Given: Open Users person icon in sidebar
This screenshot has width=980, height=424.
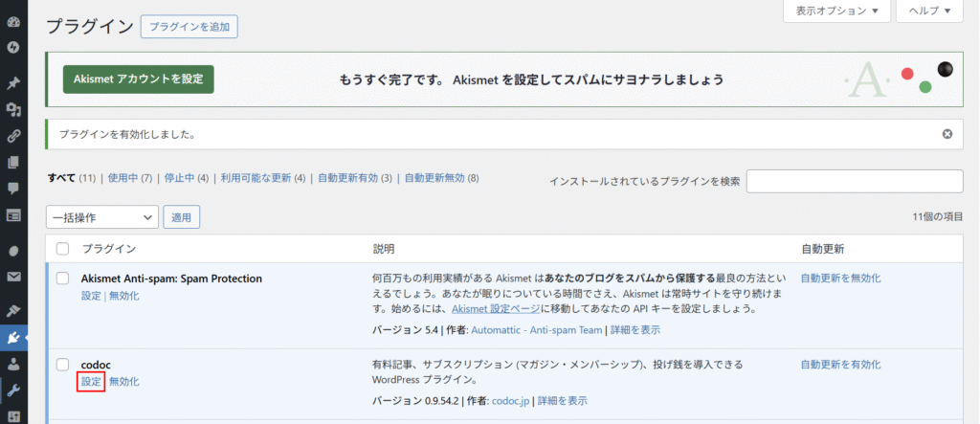Looking at the screenshot, I should pyautogui.click(x=13, y=364).
